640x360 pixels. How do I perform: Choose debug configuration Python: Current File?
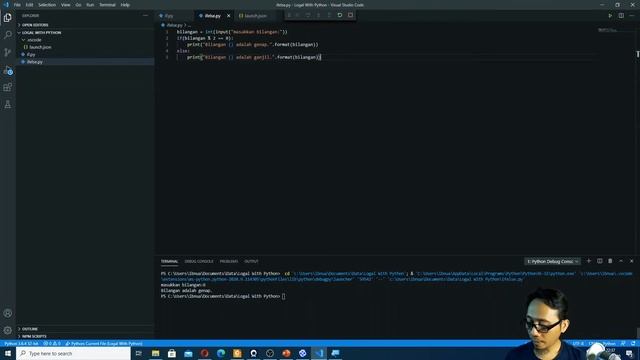pyautogui.click(x=104, y=344)
